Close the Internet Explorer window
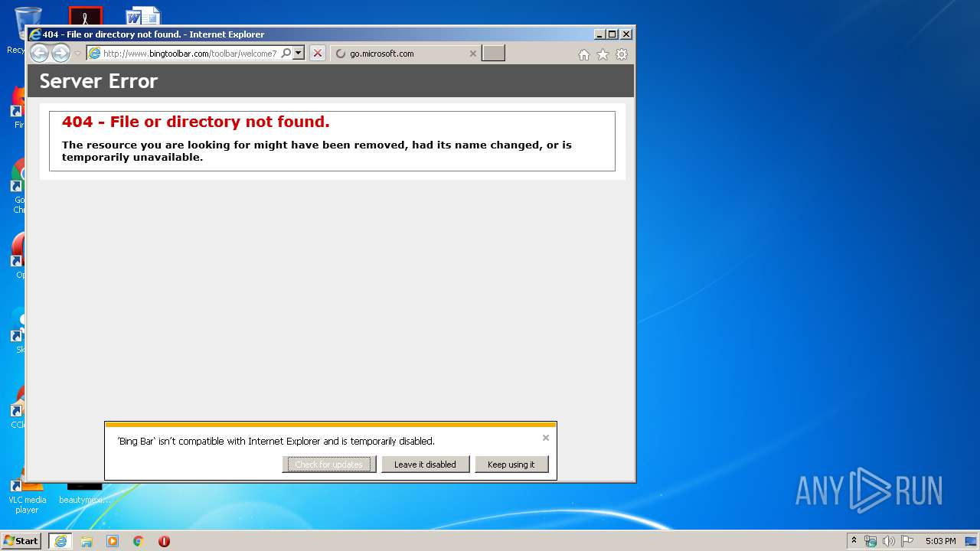Viewport: 980px width, 551px height. pyautogui.click(x=626, y=34)
